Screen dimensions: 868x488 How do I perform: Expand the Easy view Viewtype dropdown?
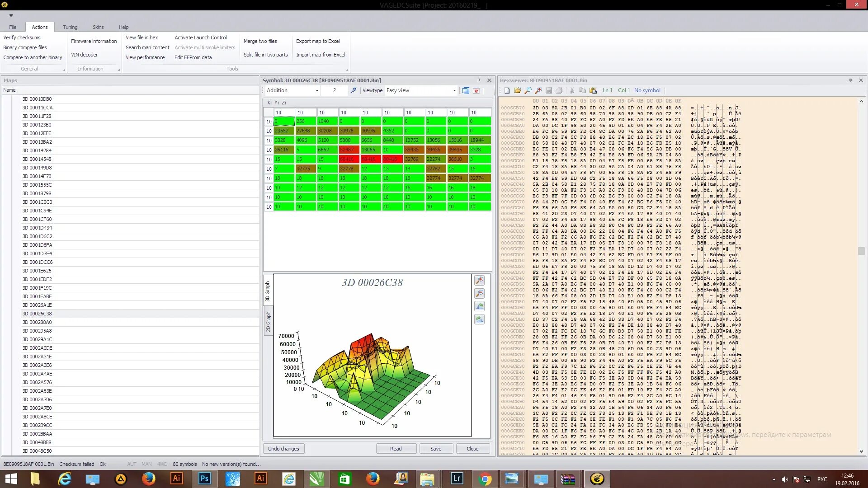(x=454, y=90)
